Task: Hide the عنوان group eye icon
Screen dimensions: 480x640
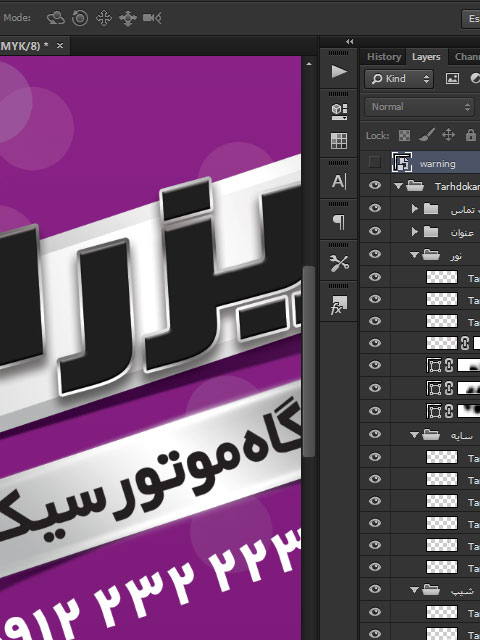Action: pyautogui.click(x=375, y=231)
